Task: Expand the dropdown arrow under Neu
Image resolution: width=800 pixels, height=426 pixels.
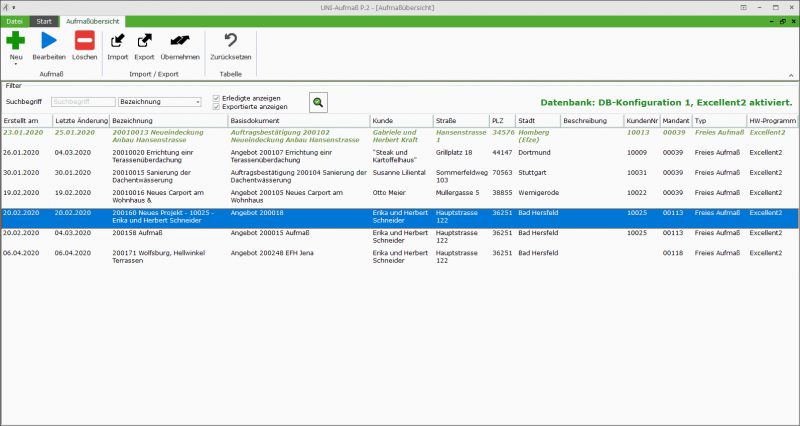Action: click(x=16, y=64)
